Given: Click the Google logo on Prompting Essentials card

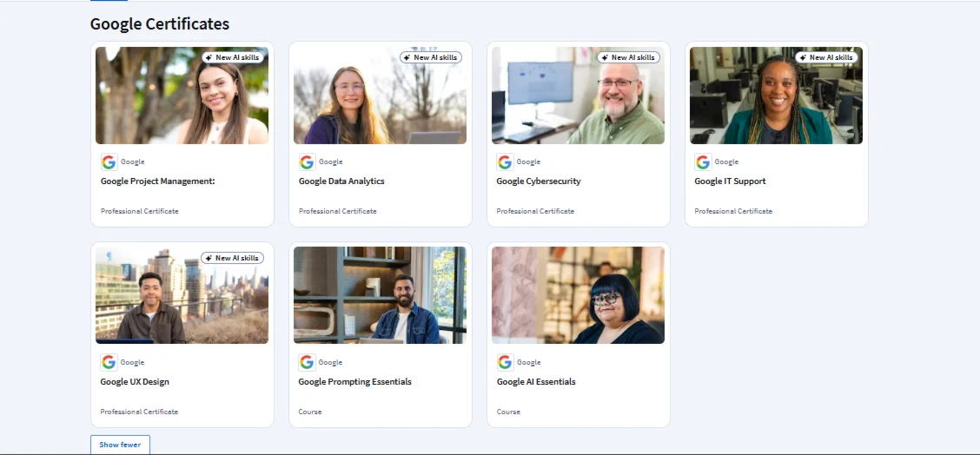Looking at the screenshot, I should click(x=307, y=362).
